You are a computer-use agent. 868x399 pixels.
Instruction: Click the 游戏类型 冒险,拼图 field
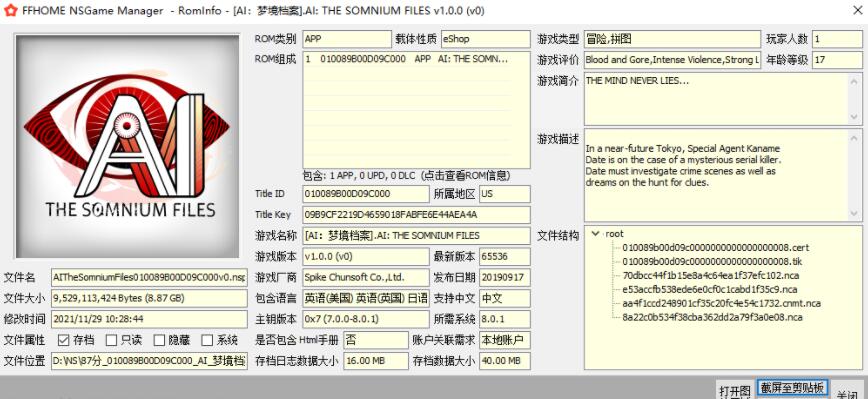tap(672, 39)
